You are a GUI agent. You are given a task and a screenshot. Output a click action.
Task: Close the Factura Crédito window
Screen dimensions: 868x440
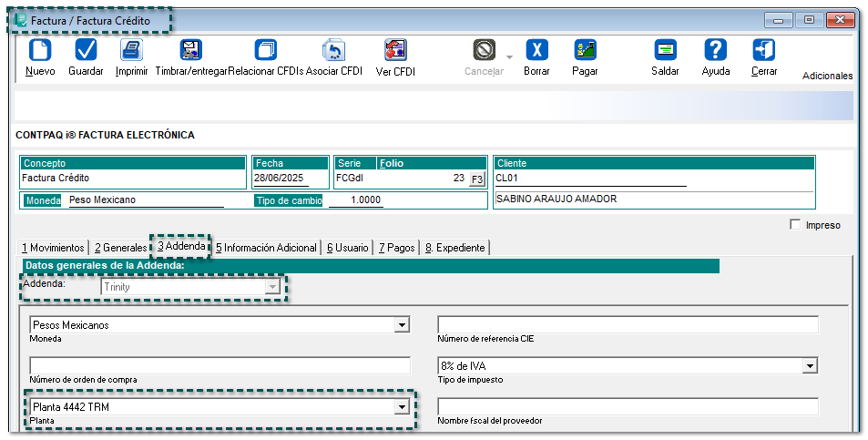tap(841, 20)
